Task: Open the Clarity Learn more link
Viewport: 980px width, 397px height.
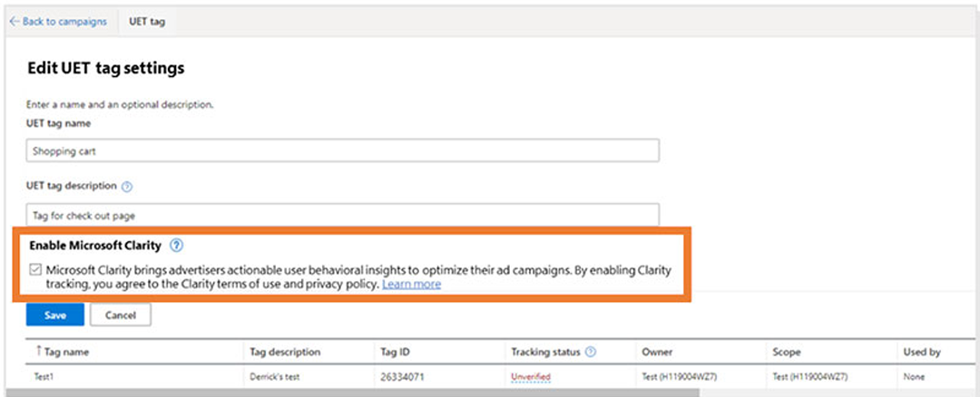Action: click(x=411, y=284)
